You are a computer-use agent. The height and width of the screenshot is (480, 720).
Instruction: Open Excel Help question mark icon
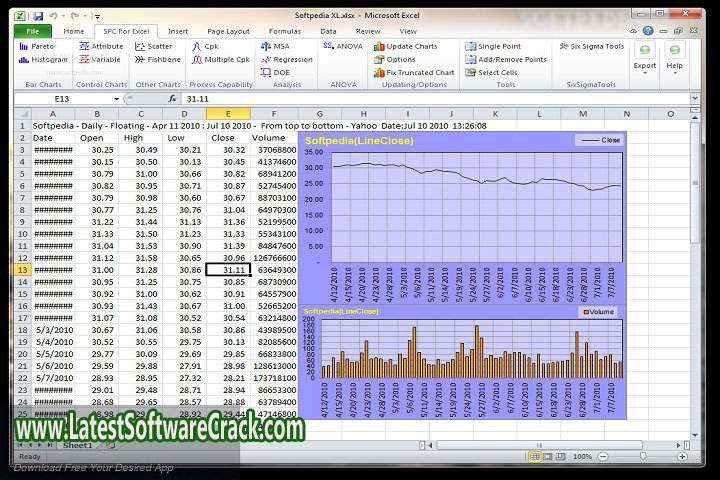point(648,31)
